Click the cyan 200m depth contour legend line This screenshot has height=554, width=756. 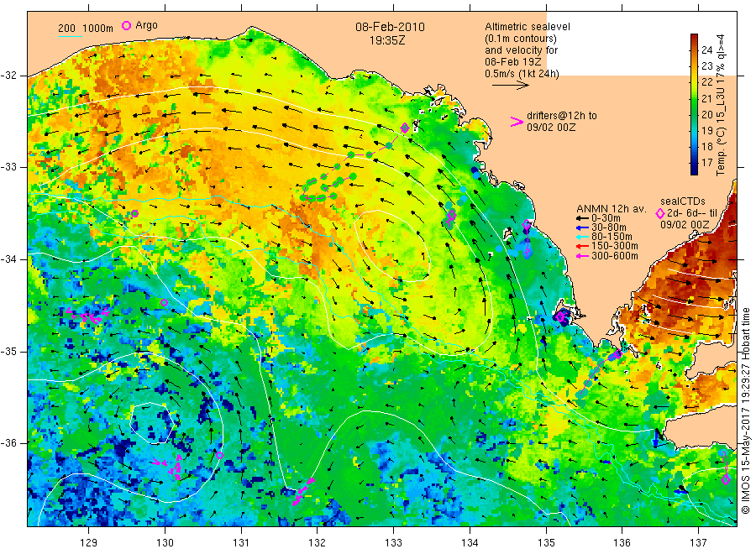70,36
